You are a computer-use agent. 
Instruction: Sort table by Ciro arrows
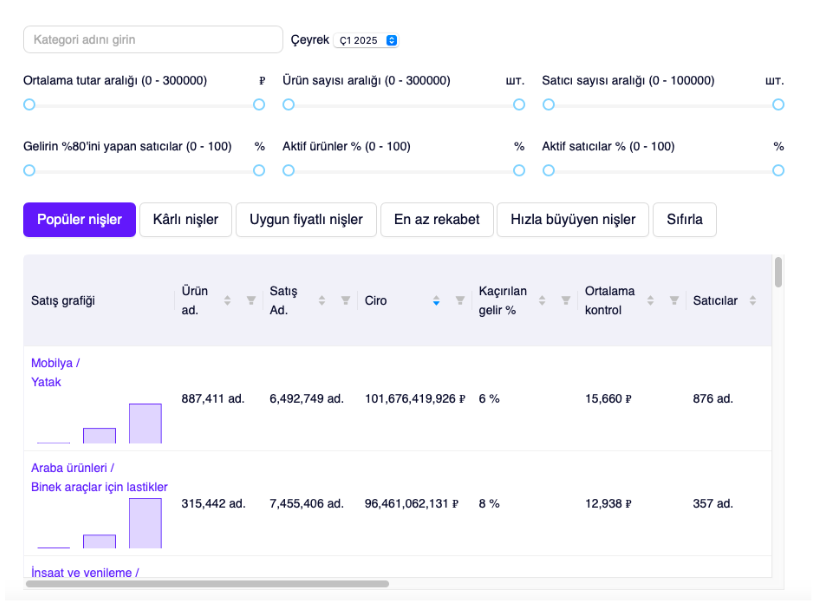(x=436, y=300)
